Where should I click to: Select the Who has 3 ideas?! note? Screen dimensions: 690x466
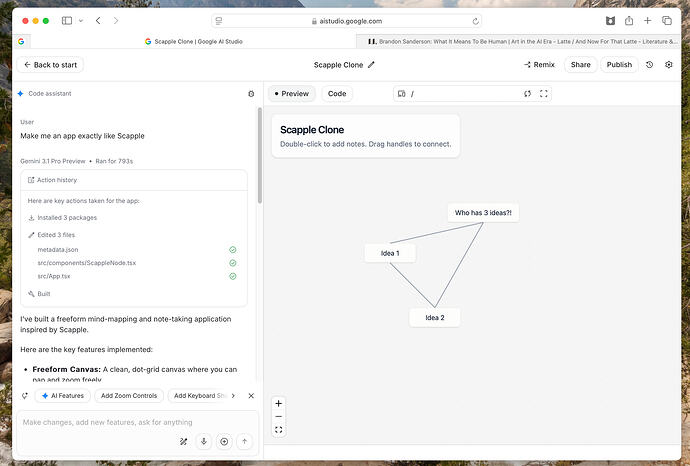coord(483,213)
